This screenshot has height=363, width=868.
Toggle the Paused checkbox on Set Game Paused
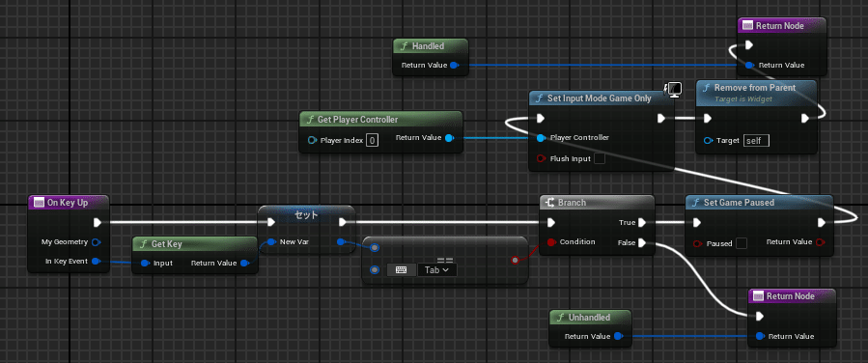pyautogui.click(x=741, y=243)
